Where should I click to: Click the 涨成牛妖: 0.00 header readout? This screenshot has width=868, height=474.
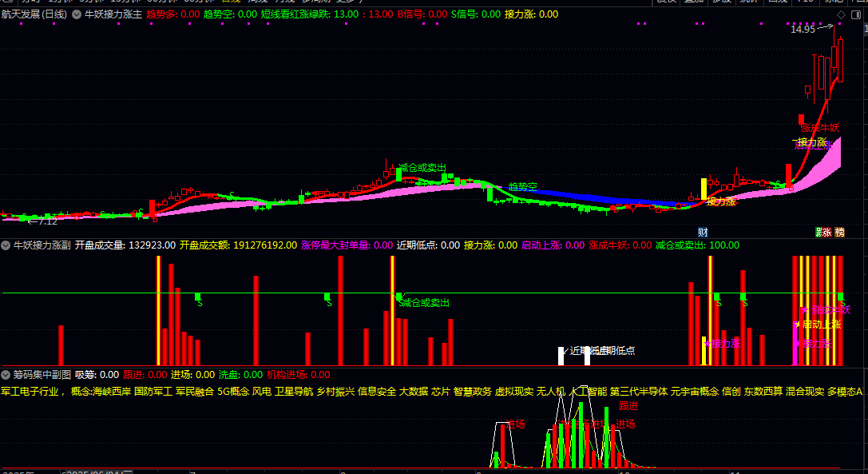(x=620, y=245)
